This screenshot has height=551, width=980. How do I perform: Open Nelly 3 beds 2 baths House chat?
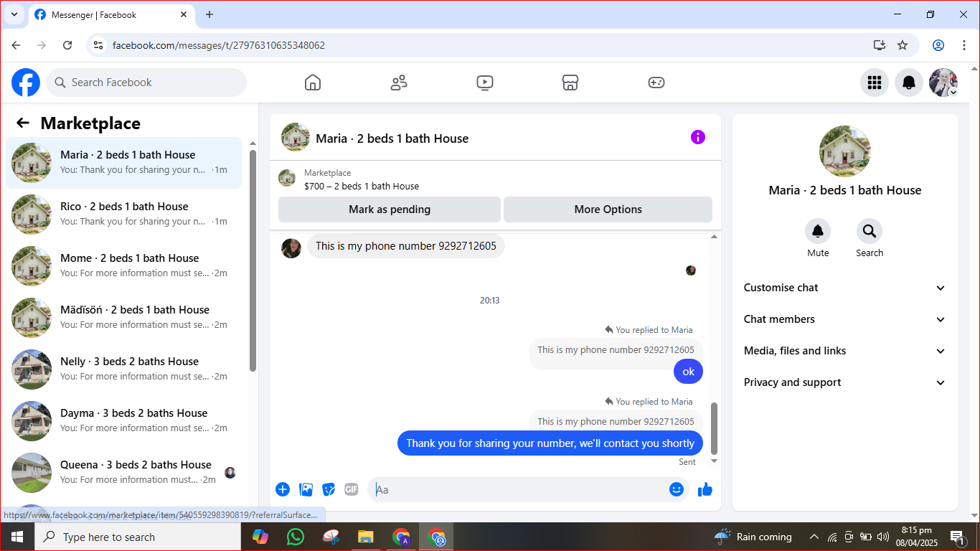124,369
